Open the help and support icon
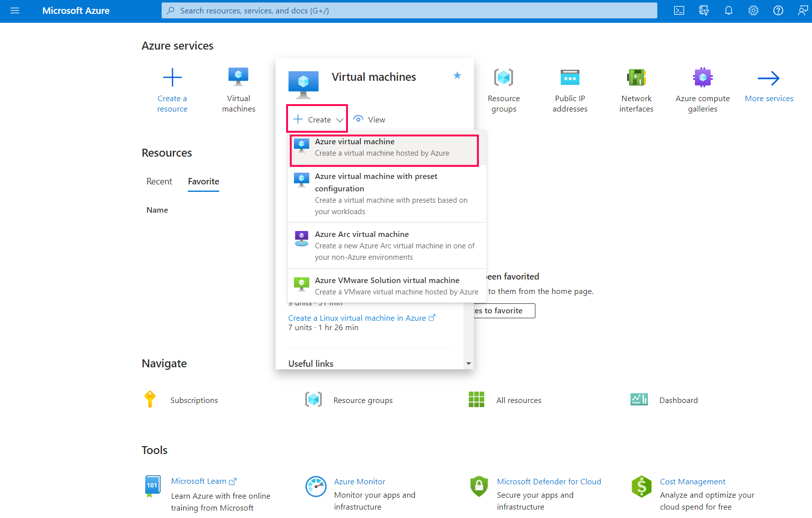Viewport: 812px width, 518px height. [778, 10]
